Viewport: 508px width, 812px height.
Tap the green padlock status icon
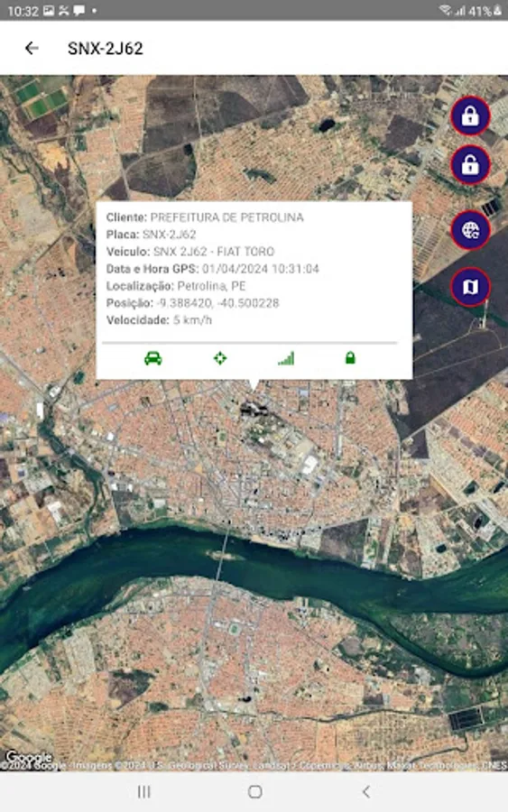350,358
